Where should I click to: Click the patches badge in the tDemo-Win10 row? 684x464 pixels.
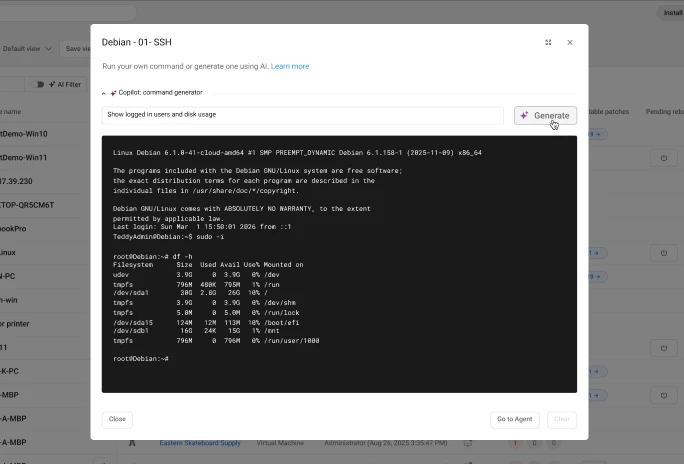tap(598, 134)
